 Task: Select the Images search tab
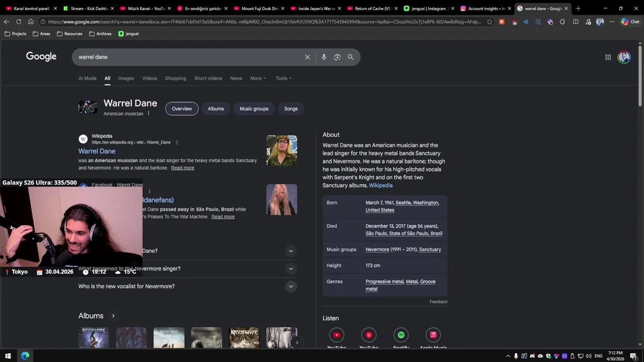point(126,78)
